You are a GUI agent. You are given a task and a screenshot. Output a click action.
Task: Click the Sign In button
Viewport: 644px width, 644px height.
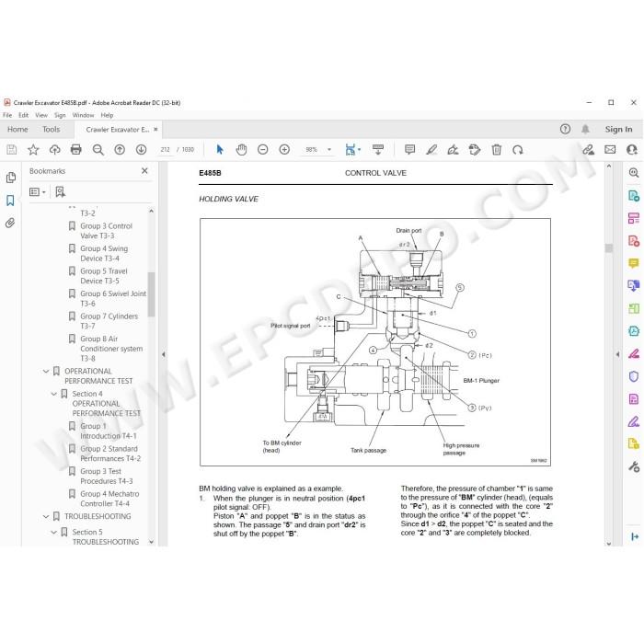coord(618,130)
